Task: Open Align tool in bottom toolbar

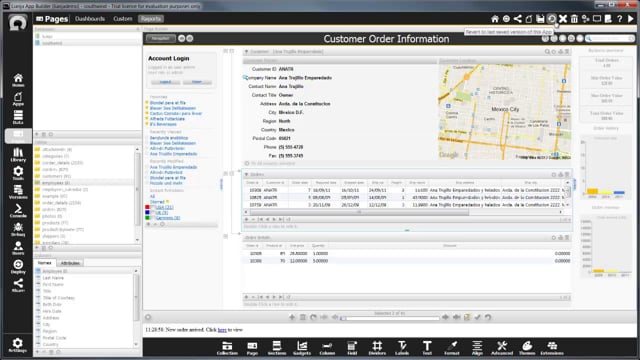Action: (x=477, y=348)
